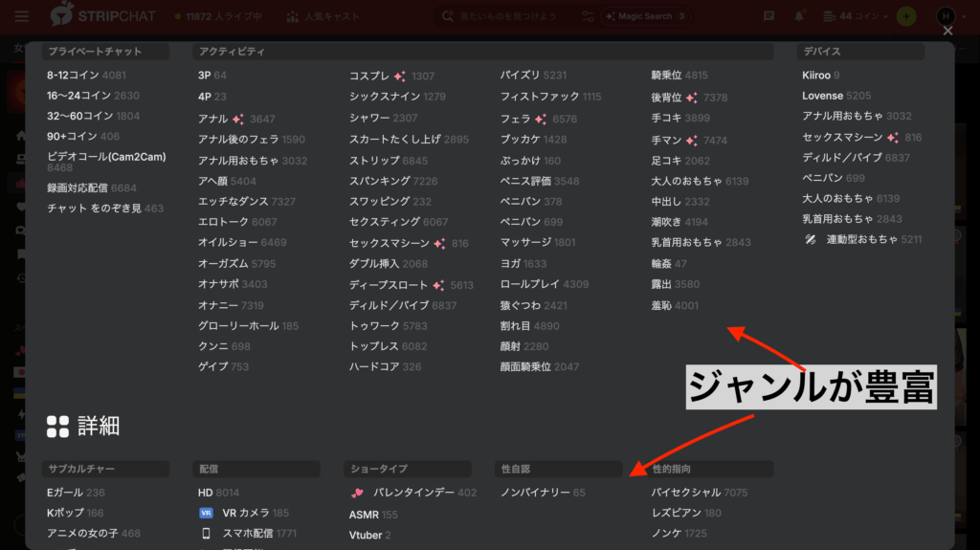Select the ノンバイナリー gender identity filter
Image resolution: width=980 pixels, height=550 pixels.
(543, 494)
